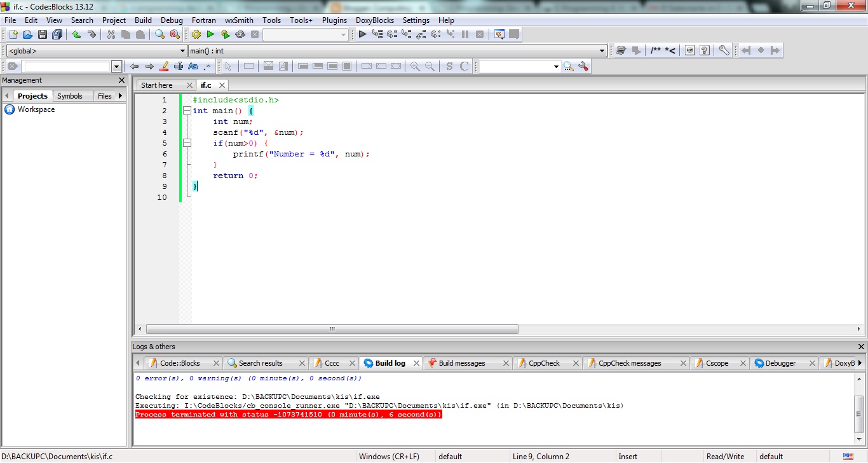Save all files with the Save-all icon
The width and height of the screenshot is (868, 463).
57,34
